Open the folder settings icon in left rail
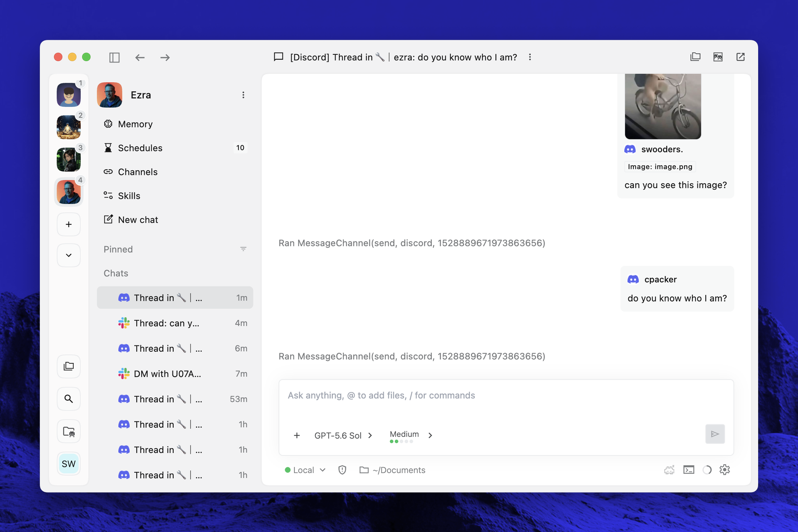 (69, 431)
